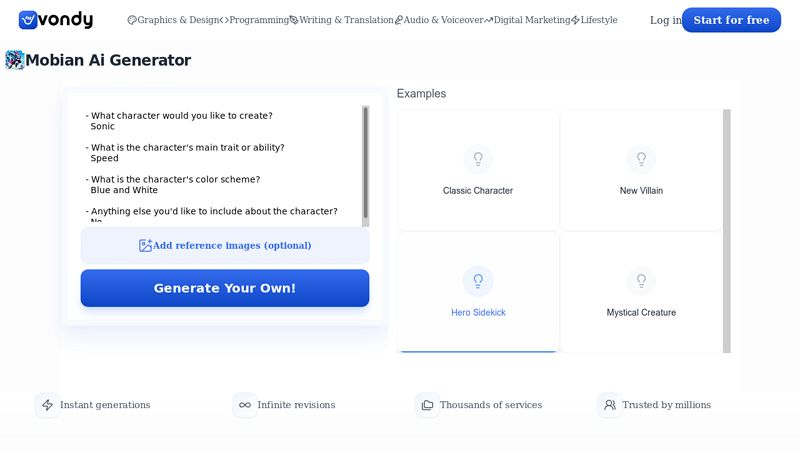Viewport: 800px width, 450px height.
Task: Click the New Villain lightbulb icon
Action: click(x=641, y=159)
